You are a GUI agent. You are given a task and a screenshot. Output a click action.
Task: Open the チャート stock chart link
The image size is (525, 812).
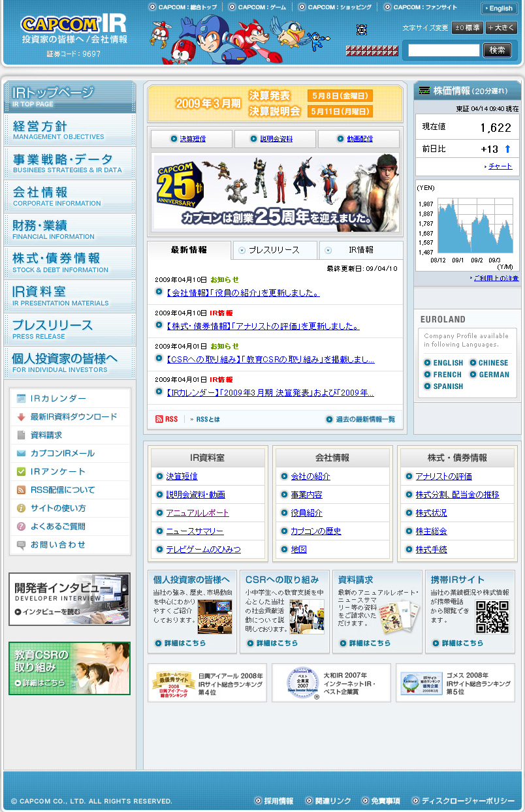click(x=500, y=166)
